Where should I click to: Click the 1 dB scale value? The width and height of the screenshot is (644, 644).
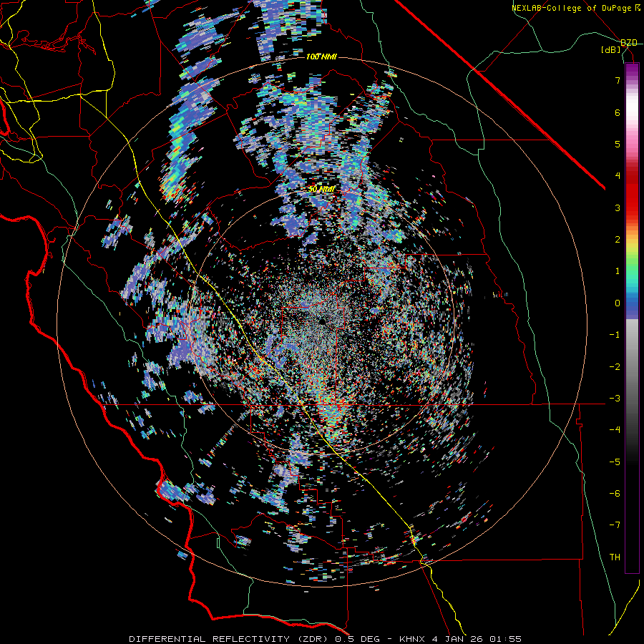coord(618,271)
